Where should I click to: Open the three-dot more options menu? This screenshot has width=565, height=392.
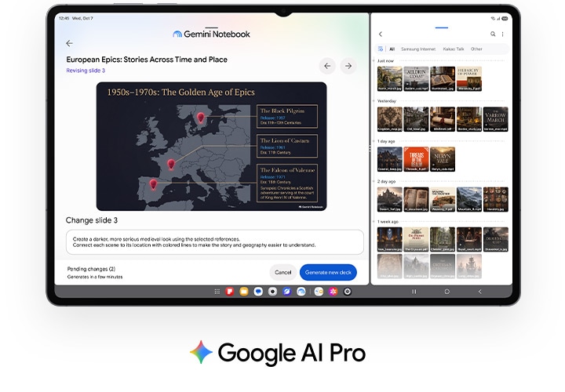(503, 34)
